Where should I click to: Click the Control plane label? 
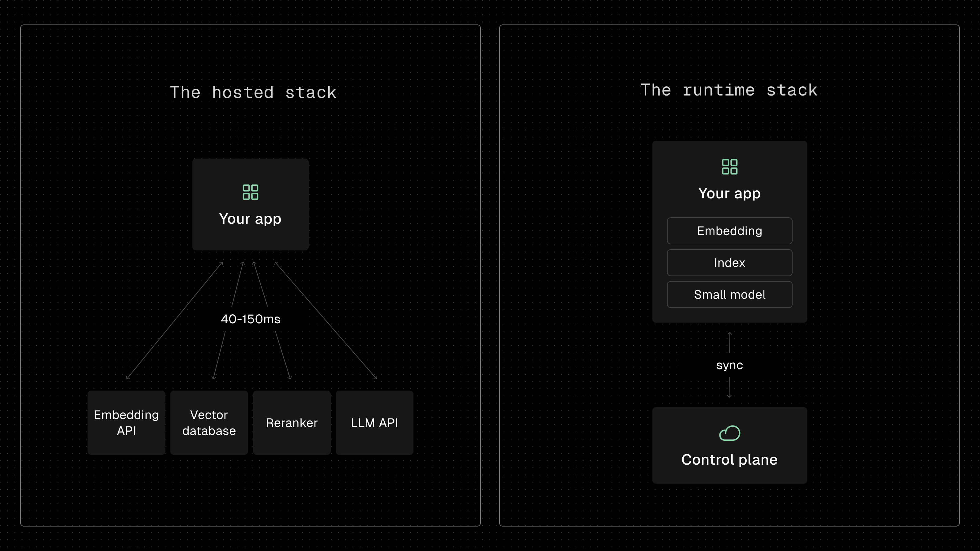(x=729, y=460)
